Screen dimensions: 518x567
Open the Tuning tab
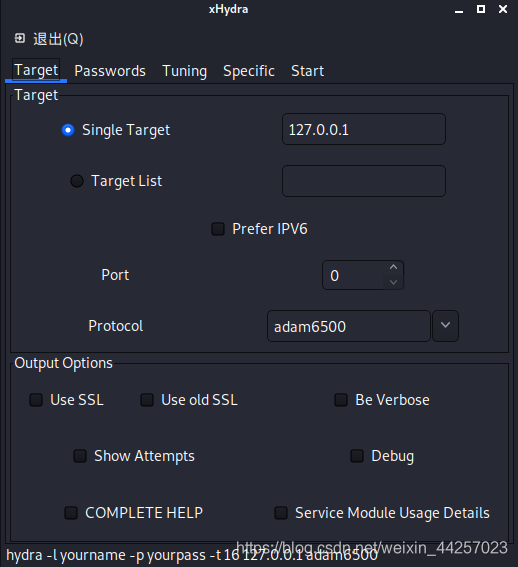184,71
